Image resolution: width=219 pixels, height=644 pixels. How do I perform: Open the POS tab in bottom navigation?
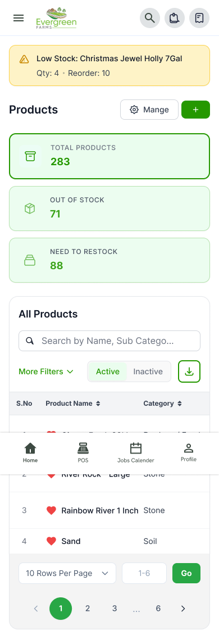point(83,453)
